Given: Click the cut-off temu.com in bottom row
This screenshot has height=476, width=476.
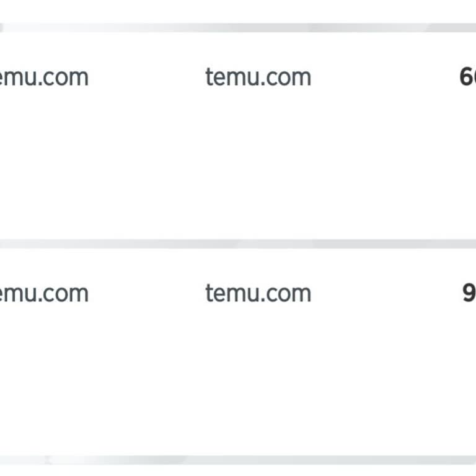Looking at the screenshot, I should coord(43,293).
